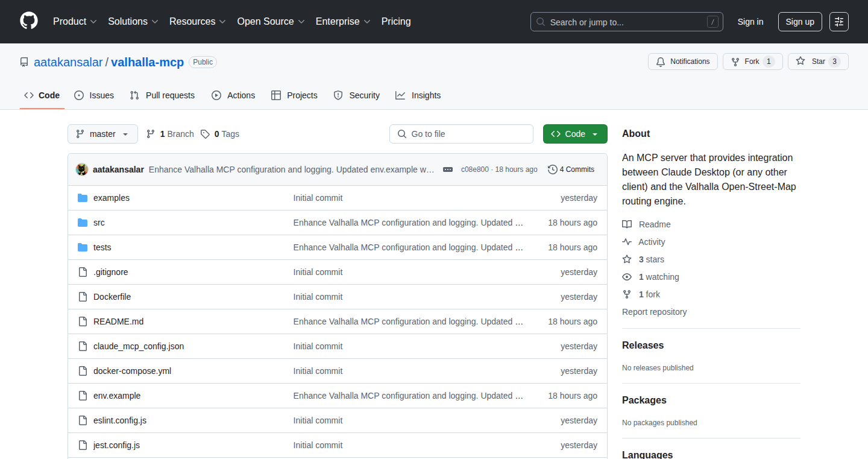The image size is (868, 459).
Task: Select the Code tab
Action: pos(42,95)
